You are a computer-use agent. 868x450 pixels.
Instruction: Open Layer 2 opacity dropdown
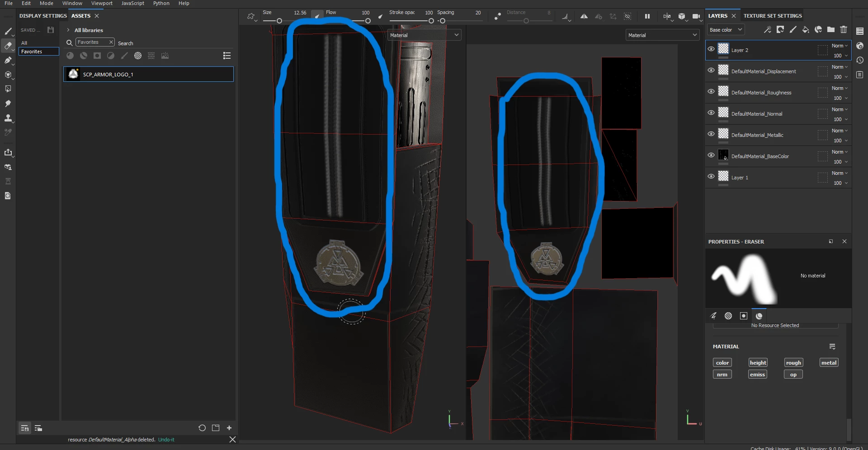tap(840, 56)
